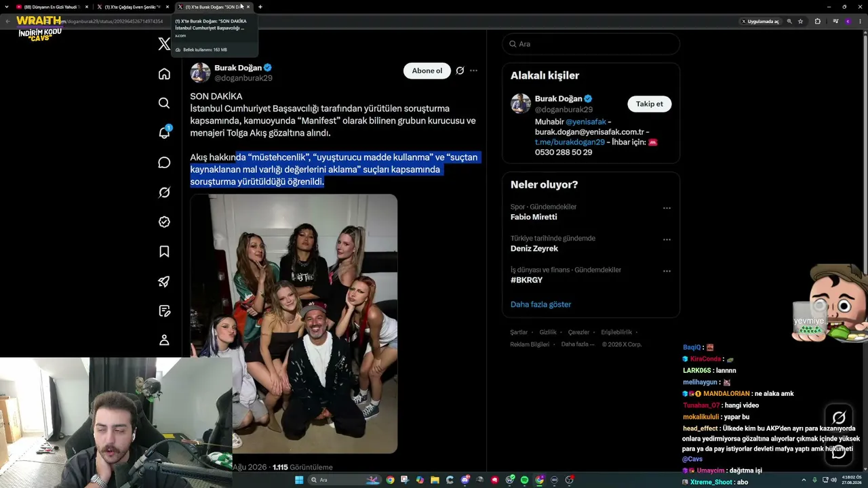Viewport: 868px width, 488px height.
Task: Open more options for Deniz Zeyrek trend
Action: point(667,240)
